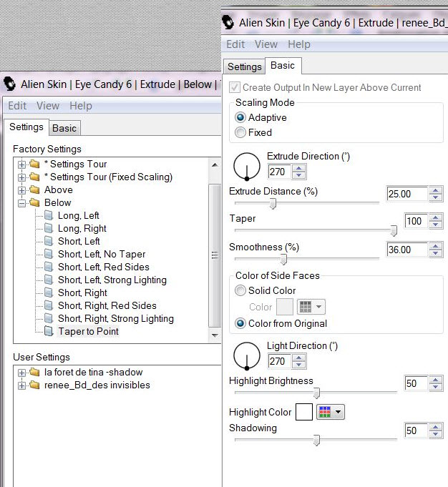Viewport: 448px width, 487px height.
Task: Open Edit menu in the Below window
Action: [x=17, y=106]
